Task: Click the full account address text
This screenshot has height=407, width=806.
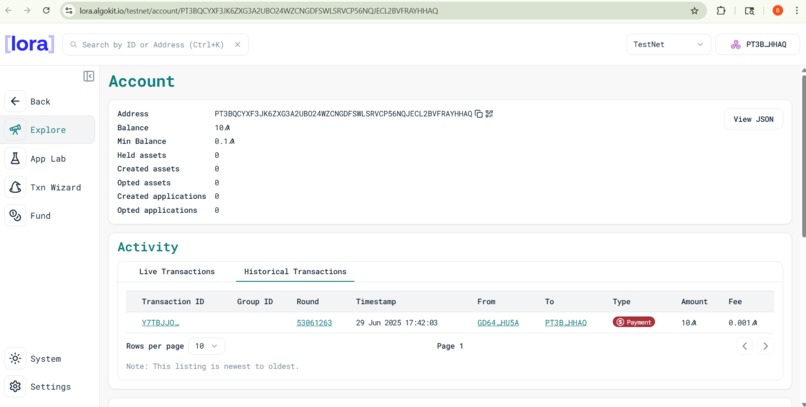Action: (x=343, y=114)
